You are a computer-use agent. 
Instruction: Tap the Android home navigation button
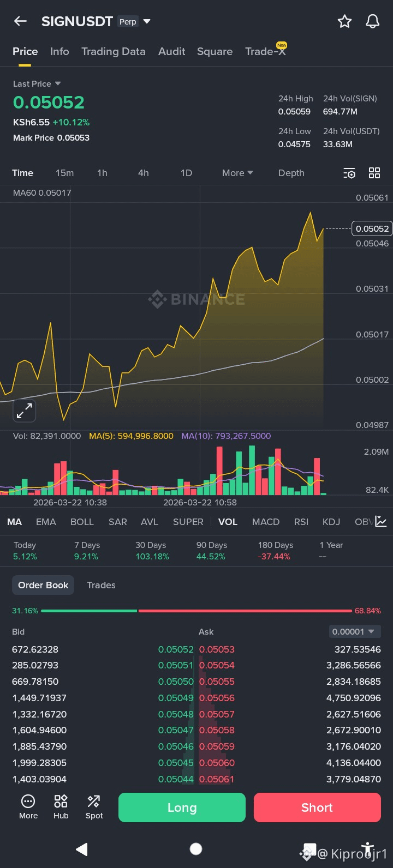[196, 849]
